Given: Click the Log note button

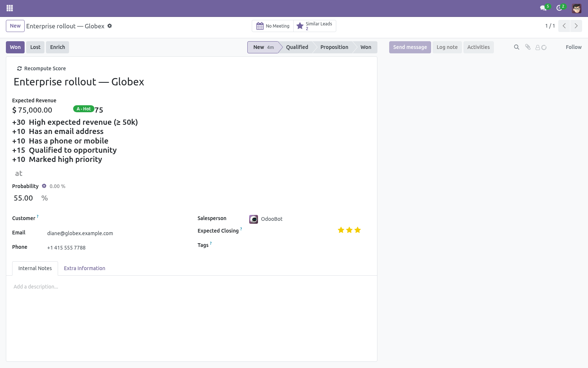Looking at the screenshot, I should point(447,47).
